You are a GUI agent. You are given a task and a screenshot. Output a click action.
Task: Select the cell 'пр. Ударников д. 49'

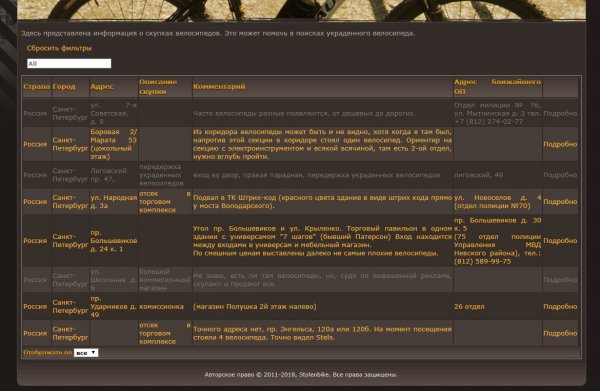point(114,306)
